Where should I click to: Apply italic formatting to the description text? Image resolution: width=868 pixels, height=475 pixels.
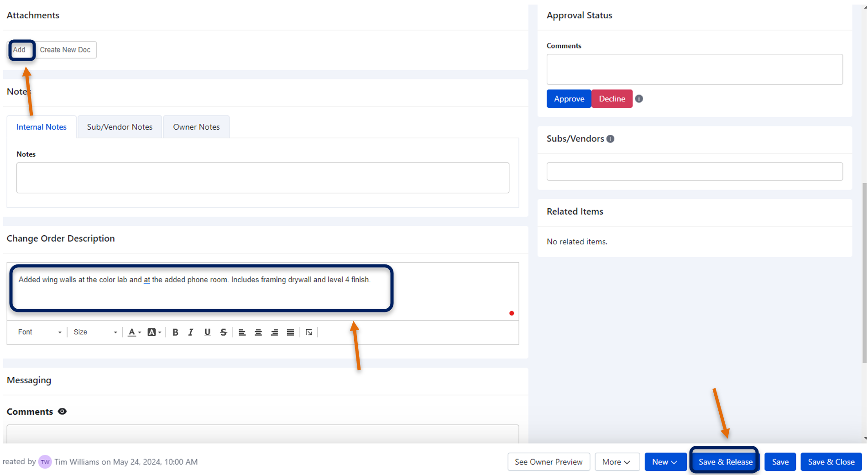(191, 332)
